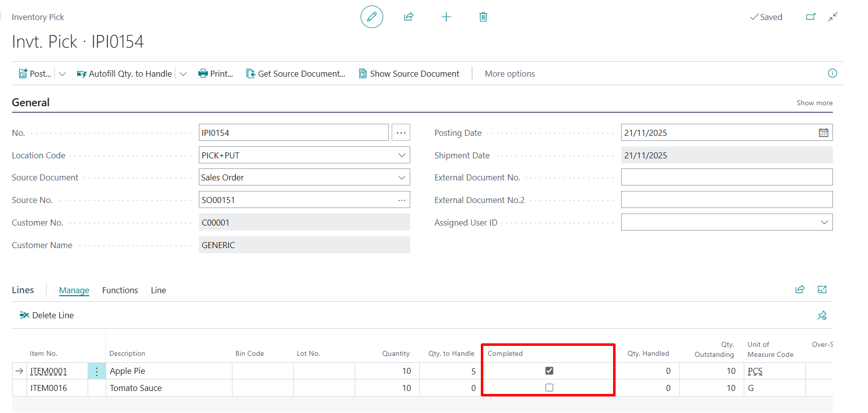868x413 pixels.
Task: Click Show Source Document button
Action: click(409, 74)
